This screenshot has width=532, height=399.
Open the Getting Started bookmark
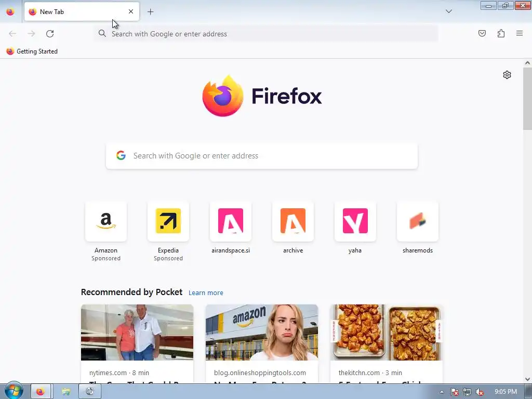tap(32, 51)
